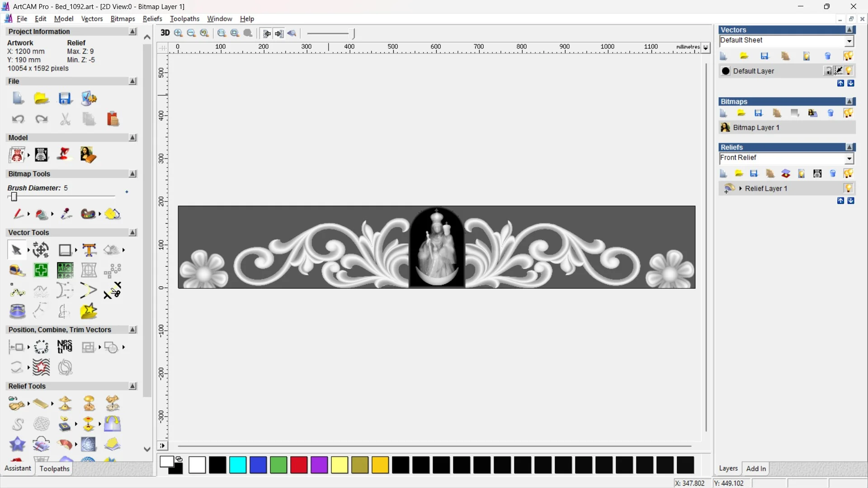Screen dimensions: 868x488
Task: Open the Front Relief dropdown
Action: coord(849,159)
